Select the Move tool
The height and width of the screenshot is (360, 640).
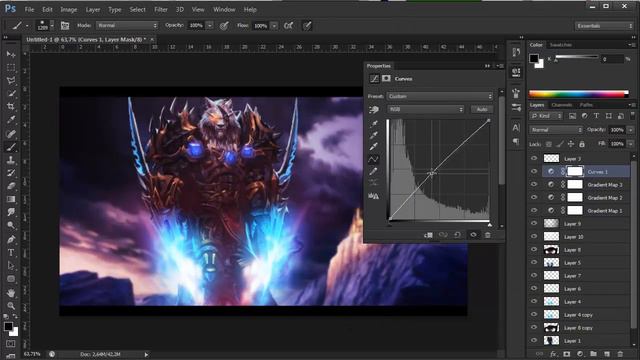11,54
